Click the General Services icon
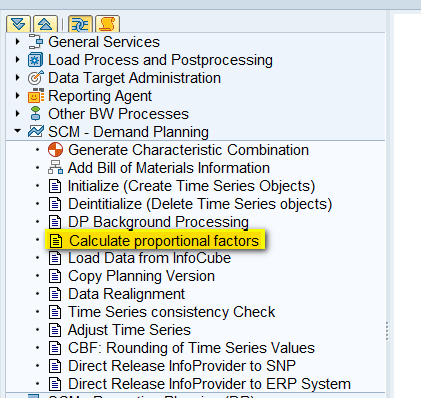This screenshot has width=421, height=398. [x=36, y=42]
